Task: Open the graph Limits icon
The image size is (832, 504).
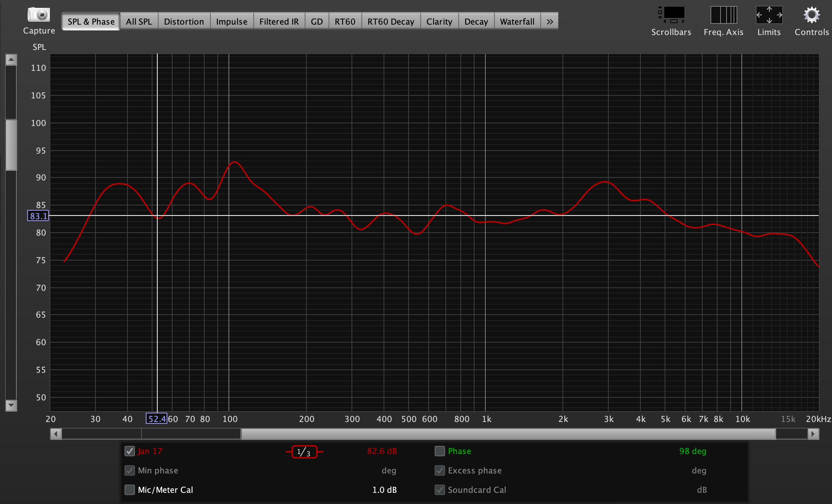Action: click(x=769, y=15)
